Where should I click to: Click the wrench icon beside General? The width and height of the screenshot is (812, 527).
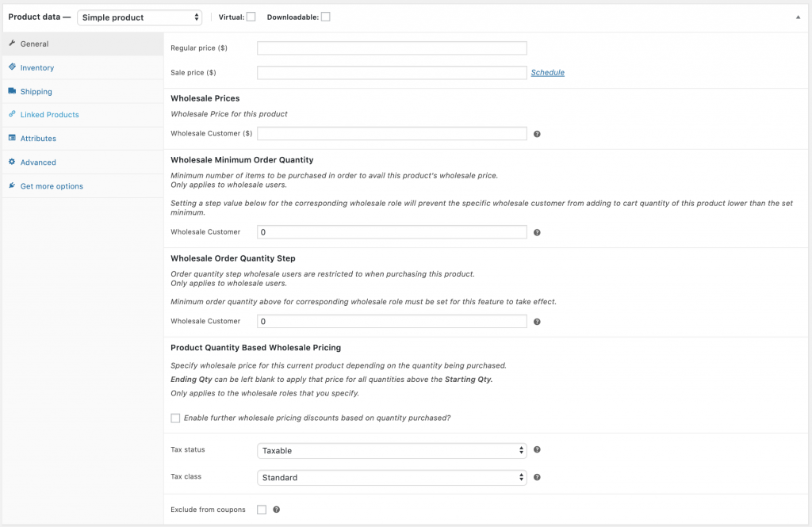12,43
